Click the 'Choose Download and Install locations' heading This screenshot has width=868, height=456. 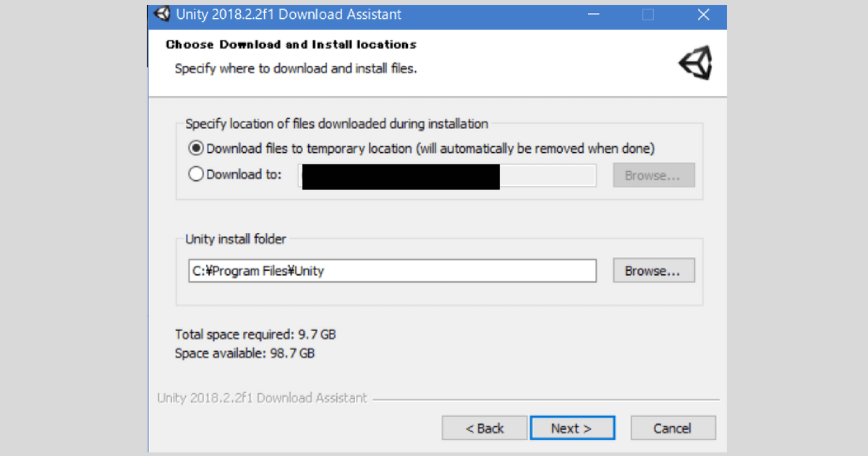(x=291, y=45)
